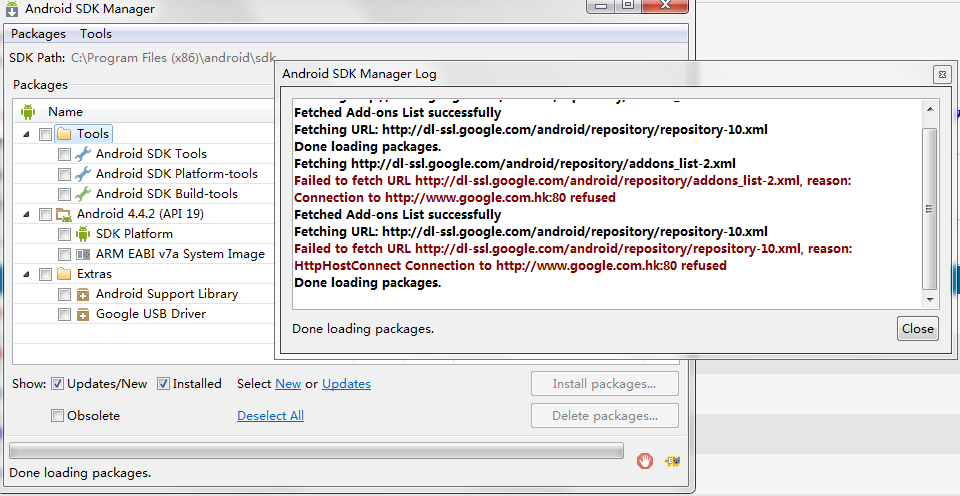
Task: Click the red stop hand icon
Action: 645,460
